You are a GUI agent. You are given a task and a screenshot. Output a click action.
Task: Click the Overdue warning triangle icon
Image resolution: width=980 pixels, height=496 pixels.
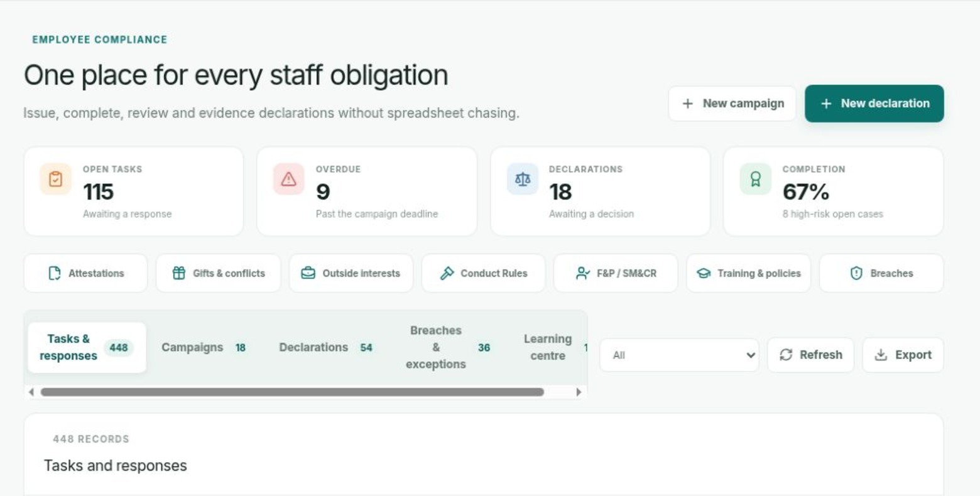[x=288, y=179]
